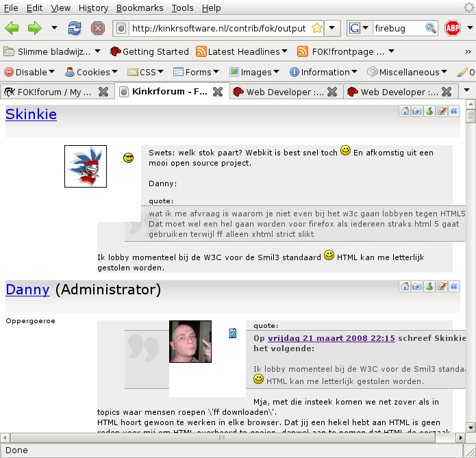The image size is (476, 458).
Task: Click the green user icon in Danny's post header
Action: [429, 286]
